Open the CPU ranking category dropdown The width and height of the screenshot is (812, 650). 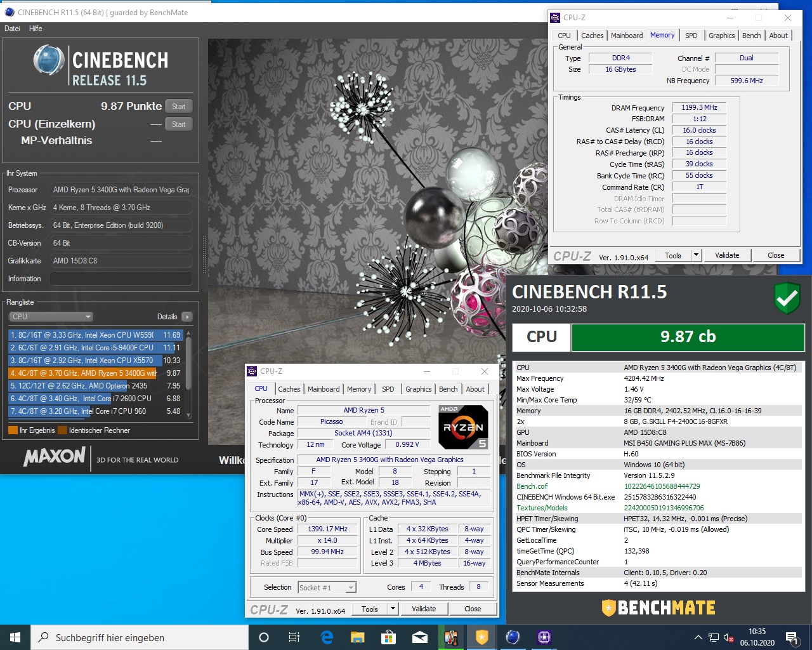51,316
